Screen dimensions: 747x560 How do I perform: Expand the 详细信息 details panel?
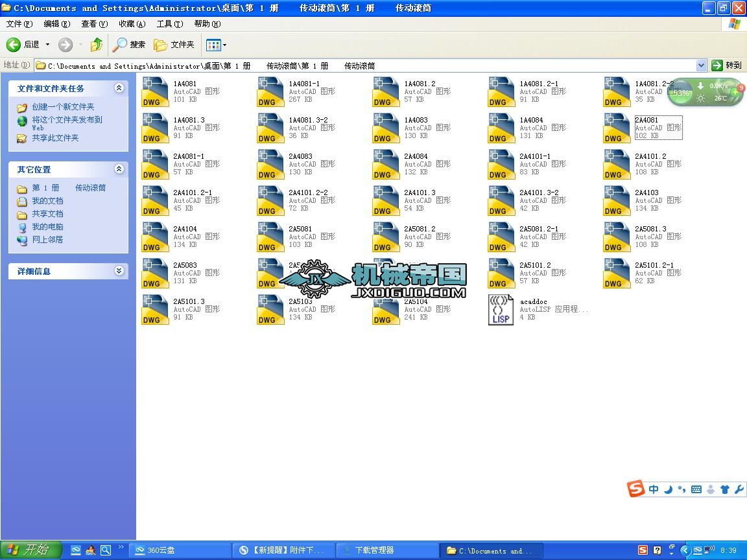click(119, 271)
